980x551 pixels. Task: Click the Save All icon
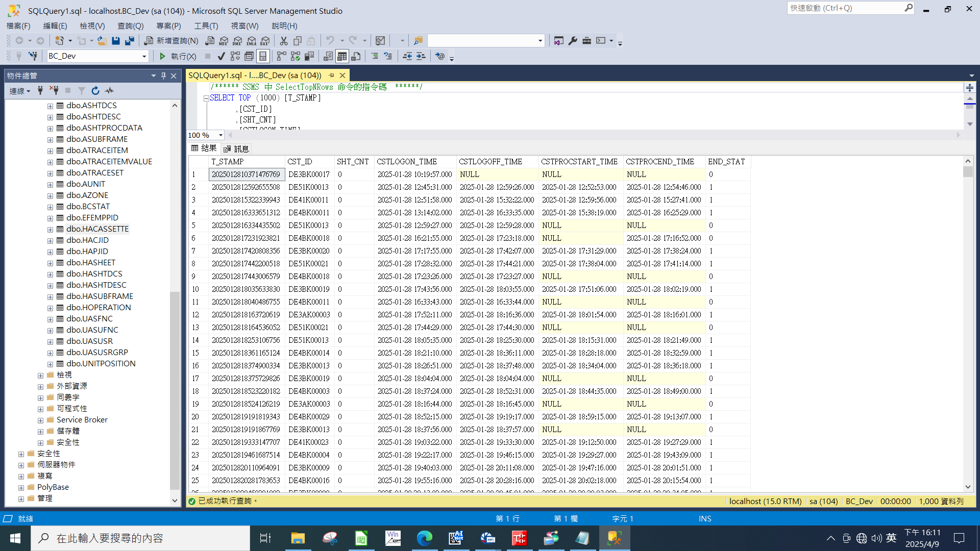(x=130, y=41)
